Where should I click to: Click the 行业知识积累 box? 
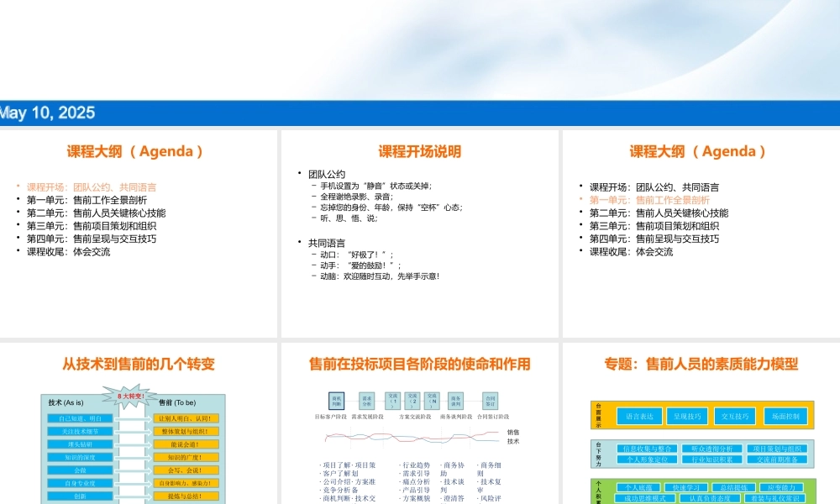712,459
